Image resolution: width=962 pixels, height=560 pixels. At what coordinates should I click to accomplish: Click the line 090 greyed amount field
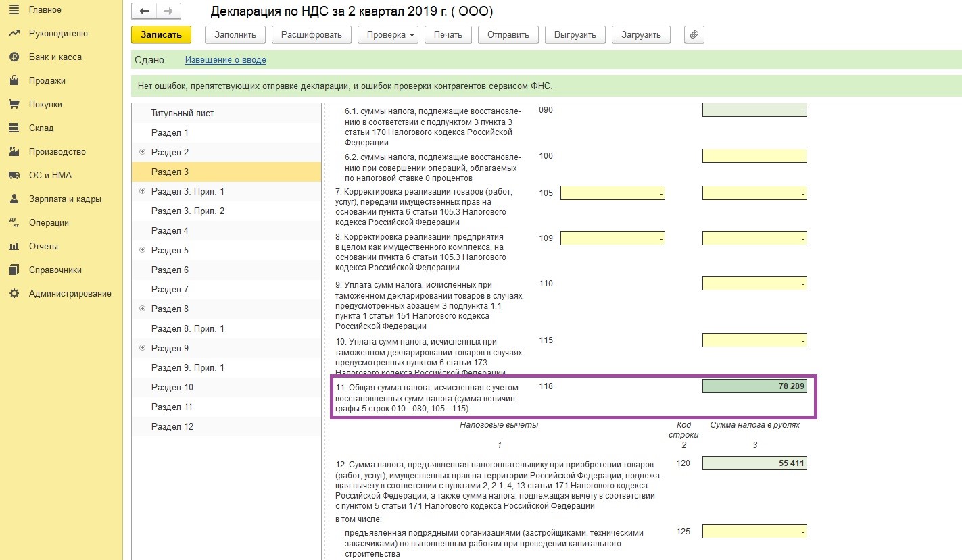click(754, 110)
